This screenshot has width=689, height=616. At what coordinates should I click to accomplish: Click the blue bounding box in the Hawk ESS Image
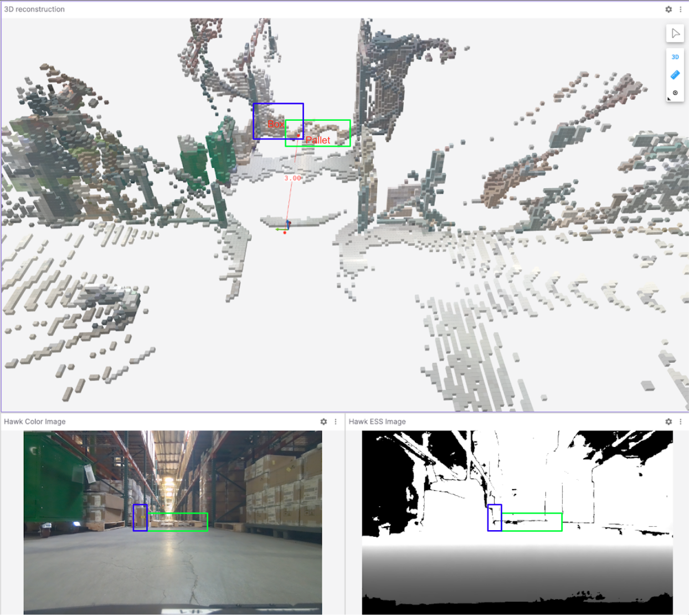coord(493,519)
